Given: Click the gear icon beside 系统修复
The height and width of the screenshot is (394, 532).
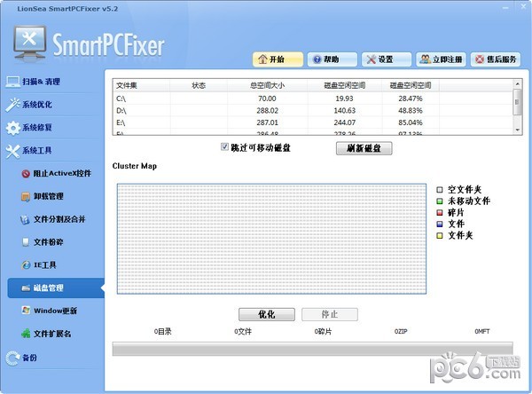Looking at the screenshot, I should pos(13,128).
